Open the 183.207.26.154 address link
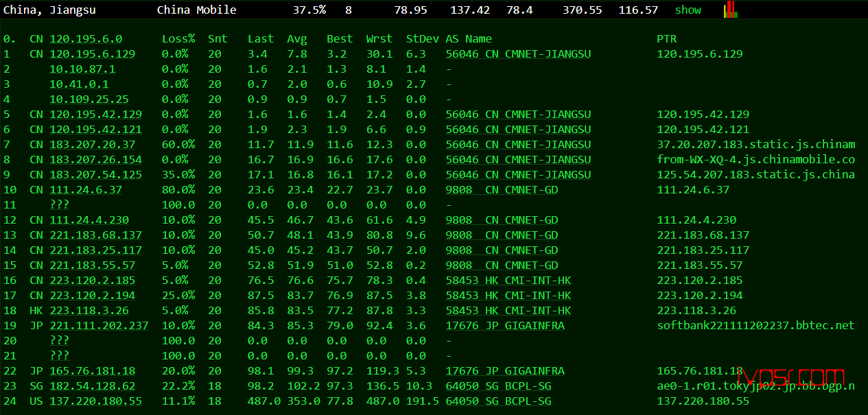The height and width of the screenshot is (415, 868). pyautogui.click(x=96, y=160)
